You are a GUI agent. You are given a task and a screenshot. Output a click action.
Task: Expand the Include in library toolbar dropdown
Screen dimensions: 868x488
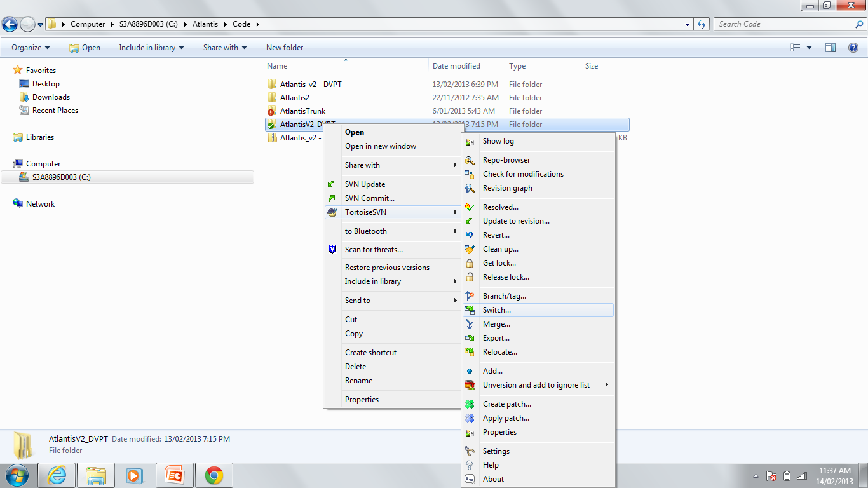click(x=151, y=48)
